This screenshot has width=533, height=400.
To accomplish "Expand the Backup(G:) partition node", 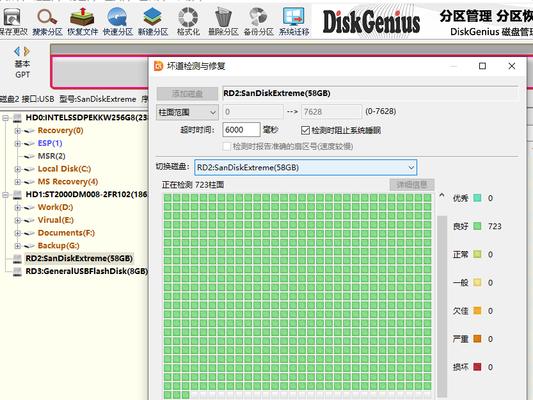I will pos(18,246).
